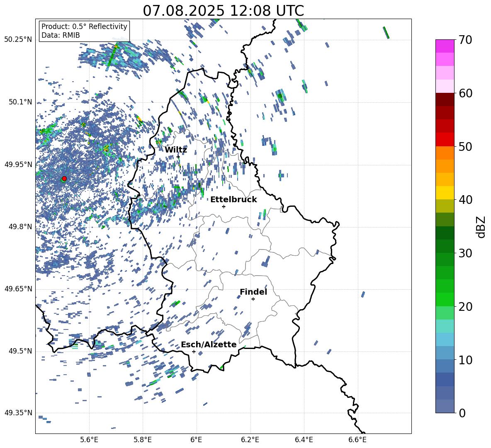Click the 70 value on the colorbar

[465, 40]
